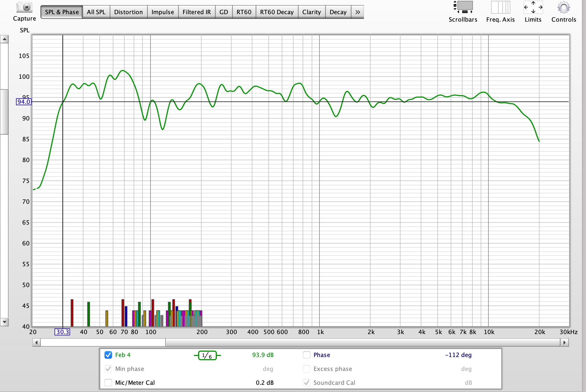Click the -112 deg phase value
The height and width of the screenshot is (392, 586).
click(x=458, y=355)
